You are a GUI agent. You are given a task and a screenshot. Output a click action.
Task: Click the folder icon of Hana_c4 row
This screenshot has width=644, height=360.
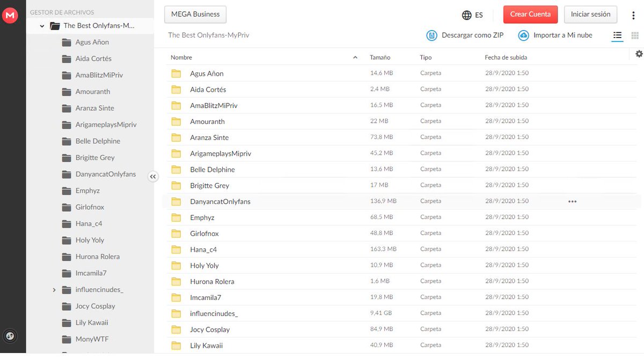point(176,249)
